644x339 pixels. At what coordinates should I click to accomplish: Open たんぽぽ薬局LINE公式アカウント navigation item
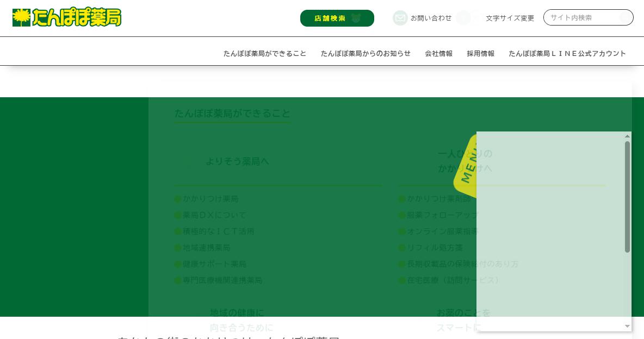[x=567, y=53]
